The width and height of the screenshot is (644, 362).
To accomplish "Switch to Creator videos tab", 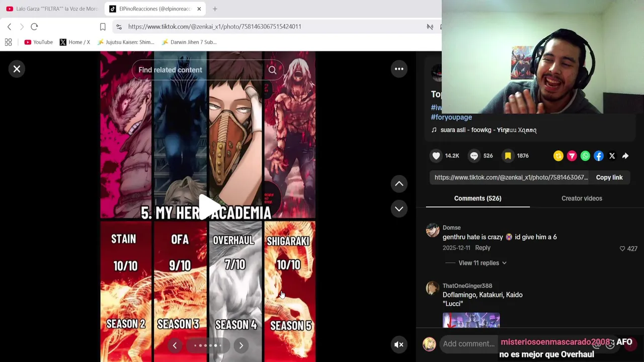I will pos(582,199).
